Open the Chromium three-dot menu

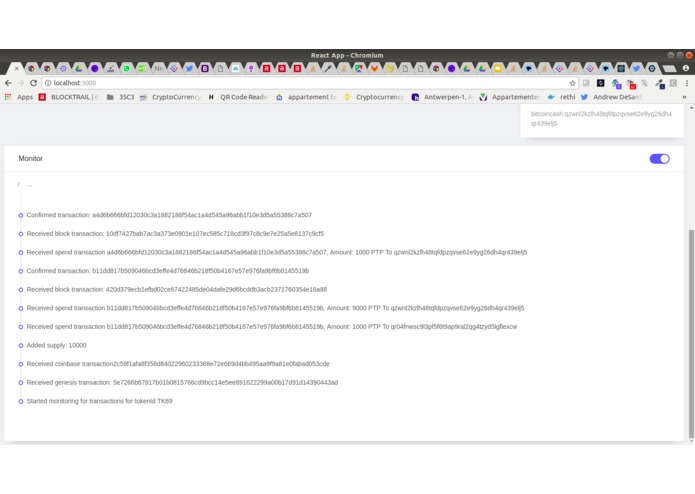(687, 83)
